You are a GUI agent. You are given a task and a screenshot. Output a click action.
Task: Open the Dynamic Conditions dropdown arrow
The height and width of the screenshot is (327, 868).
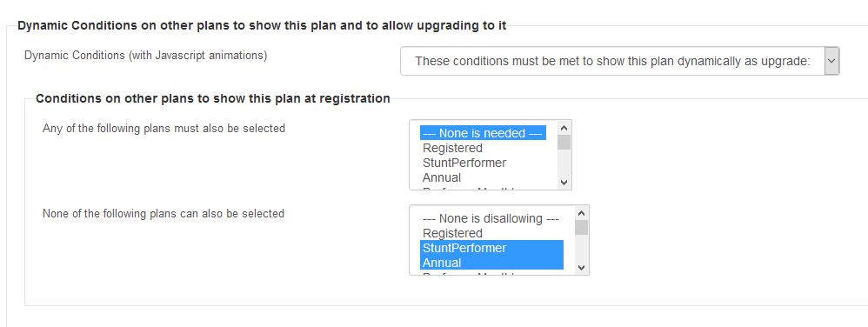pos(831,61)
